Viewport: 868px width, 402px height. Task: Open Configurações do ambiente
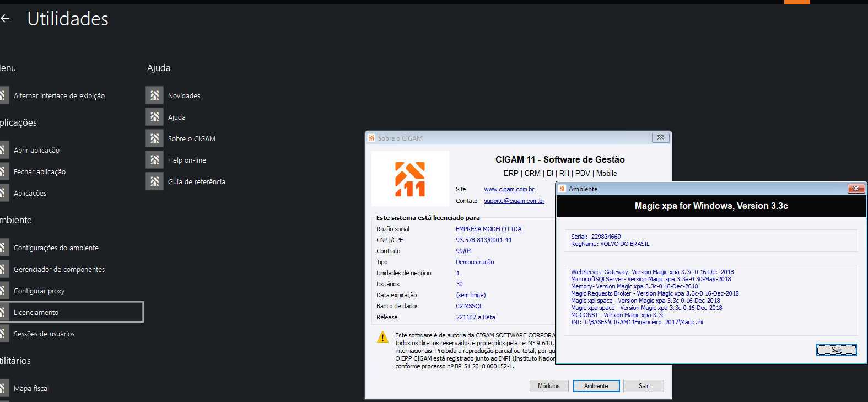tap(56, 248)
